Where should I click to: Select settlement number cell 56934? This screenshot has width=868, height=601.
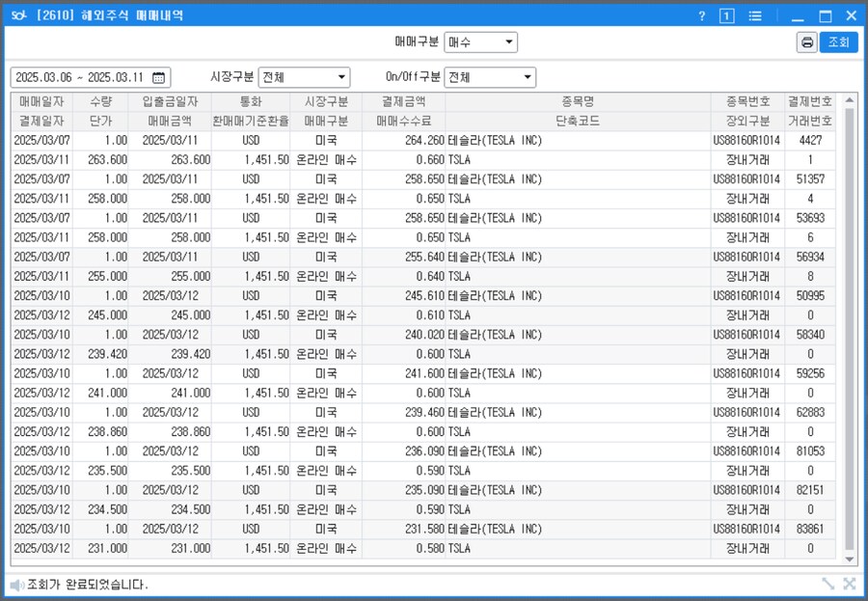tap(810, 257)
